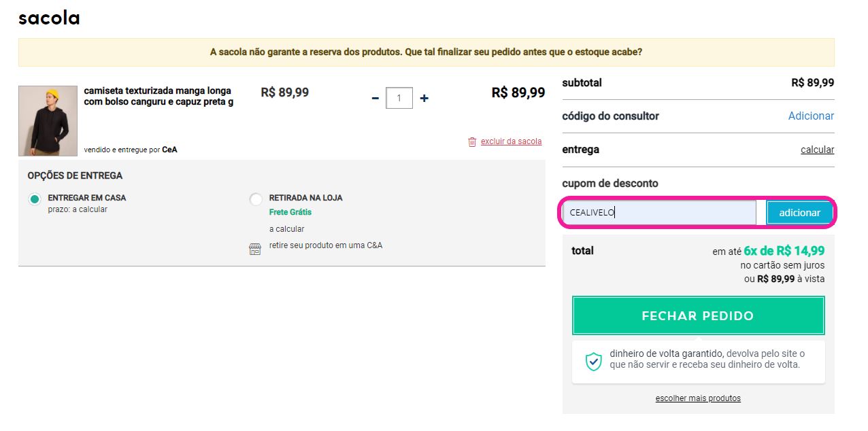Increase quantity with the plus icon
868x431 pixels.
click(x=424, y=98)
